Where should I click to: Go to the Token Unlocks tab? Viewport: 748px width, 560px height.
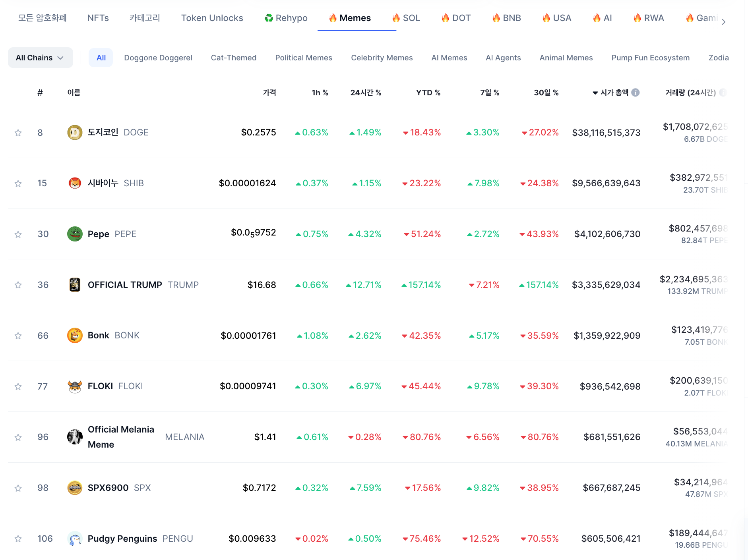pyautogui.click(x=212, y=18)
